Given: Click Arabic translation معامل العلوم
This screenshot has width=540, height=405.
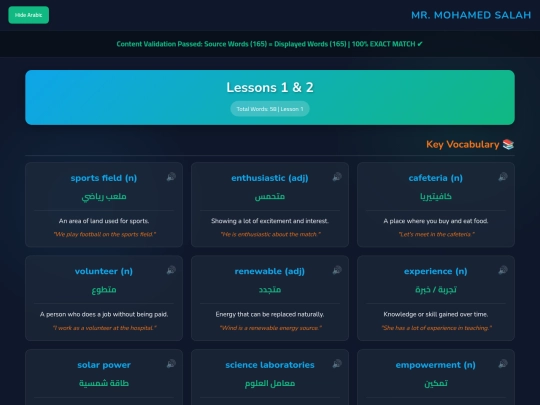Looking at the screenshot, I should click(270, 383).
